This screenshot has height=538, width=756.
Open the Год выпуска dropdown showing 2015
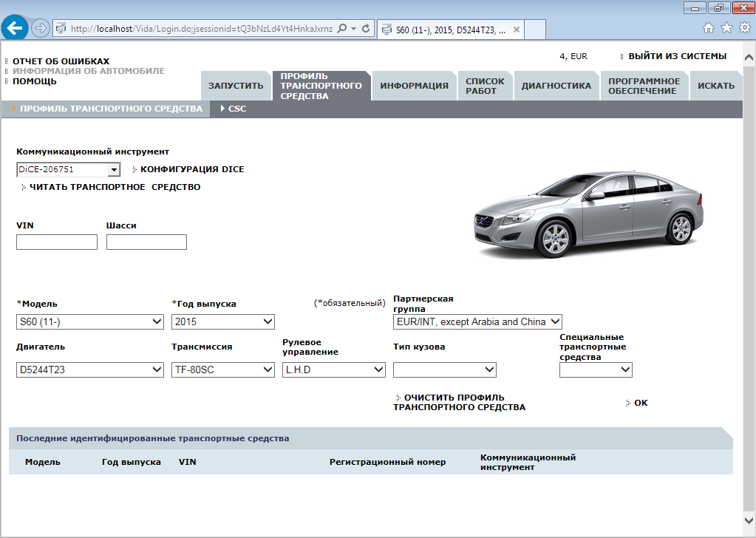tap(222, 321)
